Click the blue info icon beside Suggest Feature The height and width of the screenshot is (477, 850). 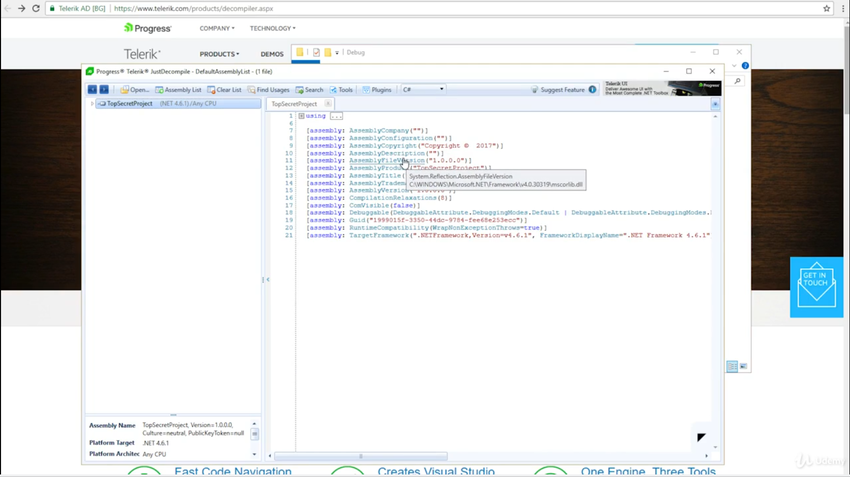click(x=593, y=90)
